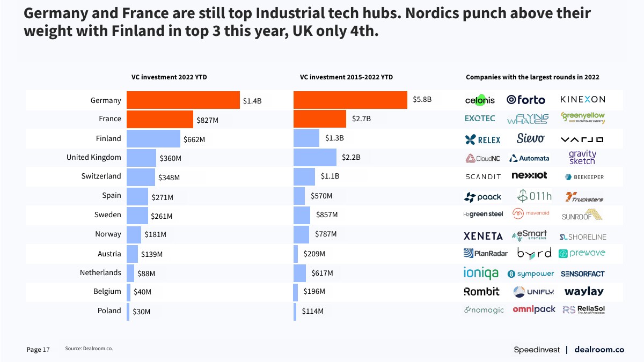Click the ReliaSol logo
644x362 pixels.
583,310
